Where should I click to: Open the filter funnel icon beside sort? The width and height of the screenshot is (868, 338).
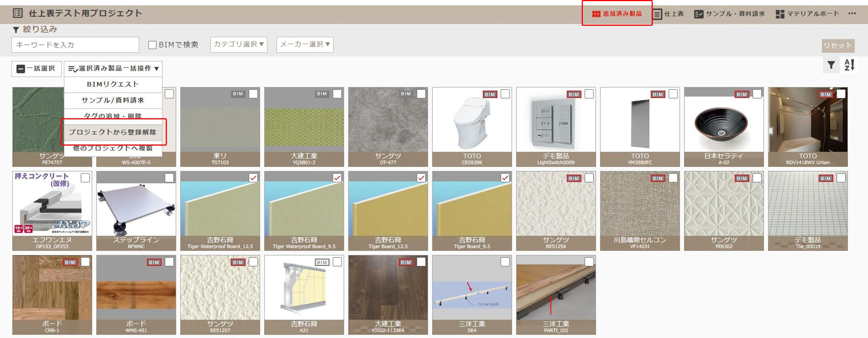tap(831, 65)
